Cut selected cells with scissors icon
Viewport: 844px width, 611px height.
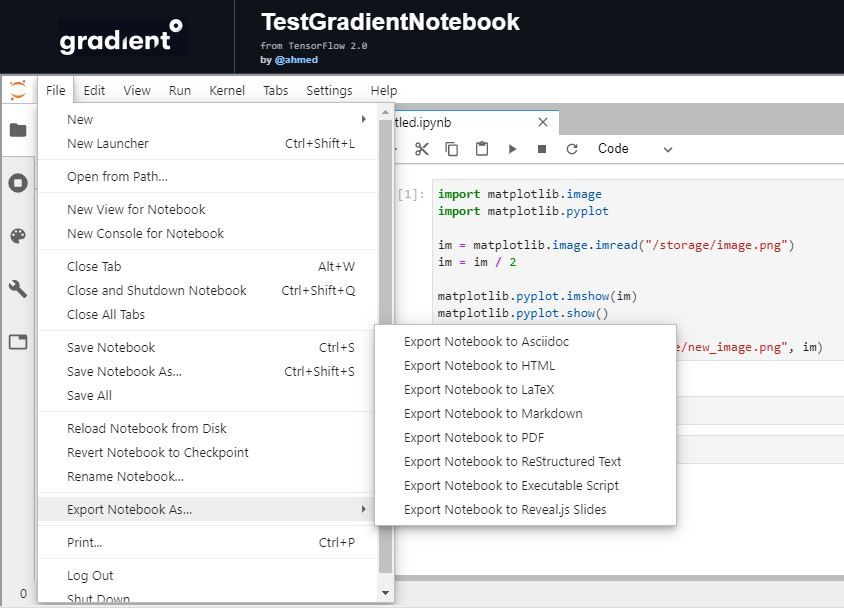point(422,149)
